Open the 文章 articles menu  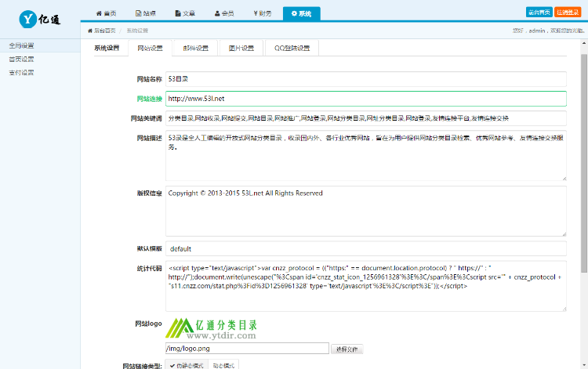(185, 13)
